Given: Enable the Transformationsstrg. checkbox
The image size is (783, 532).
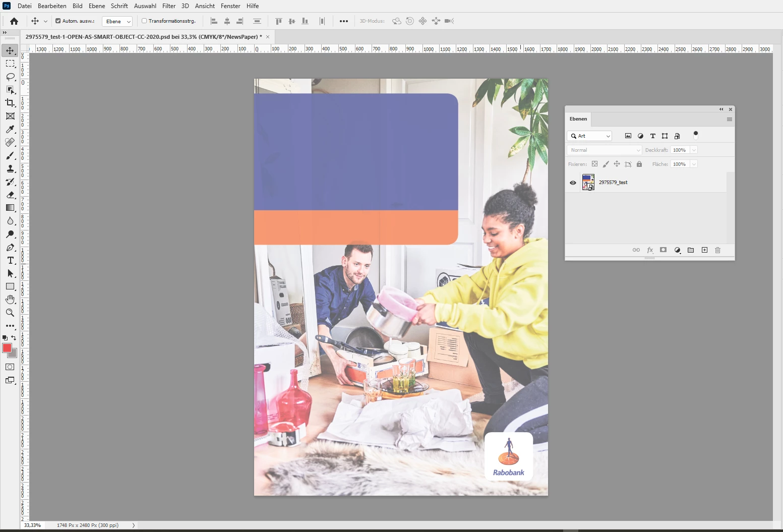Looking at the screenshot, I should 144,21.
